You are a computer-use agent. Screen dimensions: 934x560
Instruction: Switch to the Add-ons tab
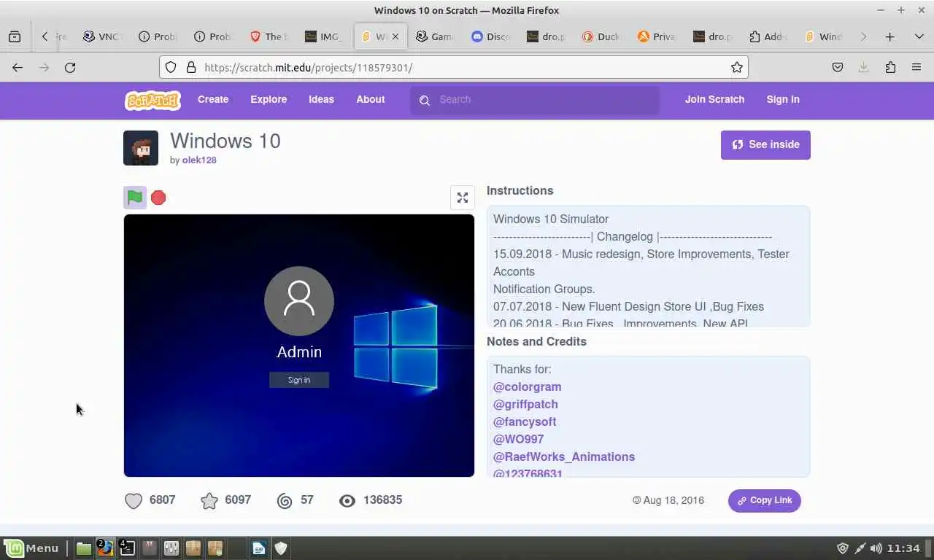click(768, 36)
